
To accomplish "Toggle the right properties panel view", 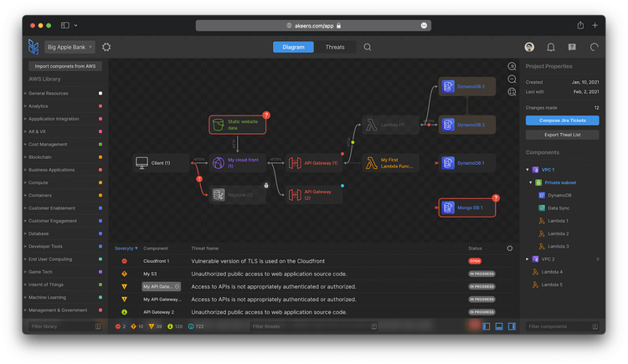I will coord(512,326).
